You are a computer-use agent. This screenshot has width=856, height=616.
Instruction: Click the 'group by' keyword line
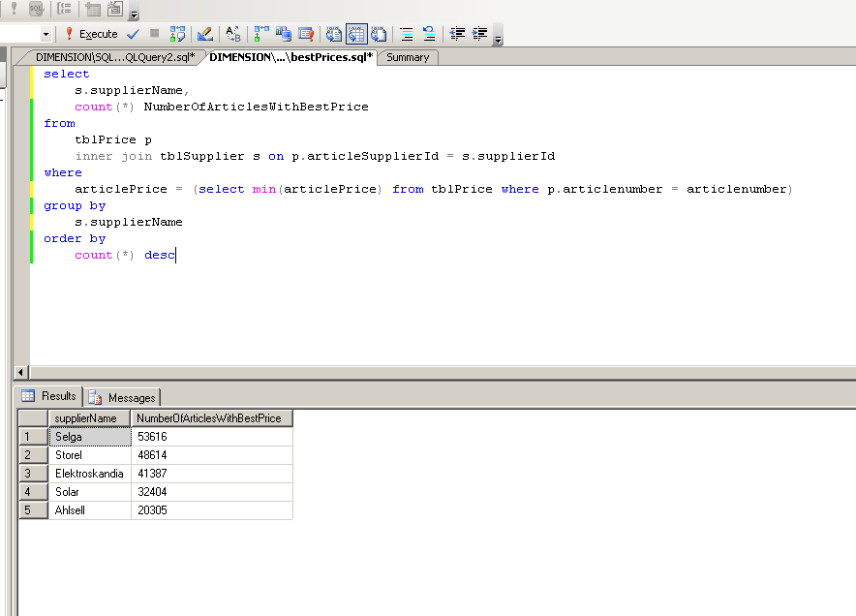click(x=75, y=206)
